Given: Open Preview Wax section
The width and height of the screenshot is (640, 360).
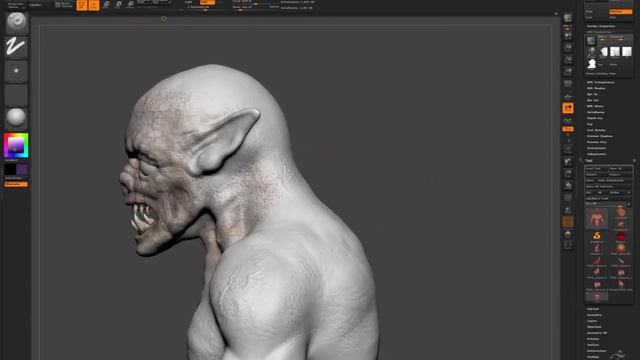Looking at the screenshot, I should coord(597,142).
